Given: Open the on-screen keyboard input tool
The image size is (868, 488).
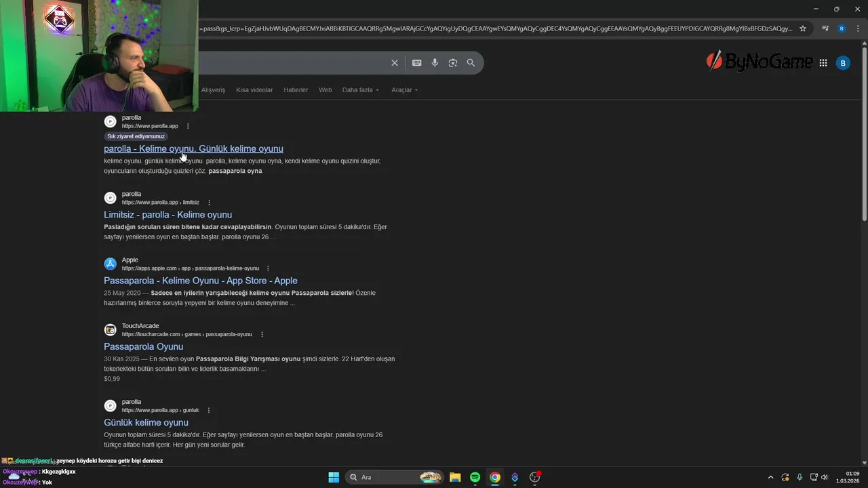Looking at the screenshot, I should point(417,63).
